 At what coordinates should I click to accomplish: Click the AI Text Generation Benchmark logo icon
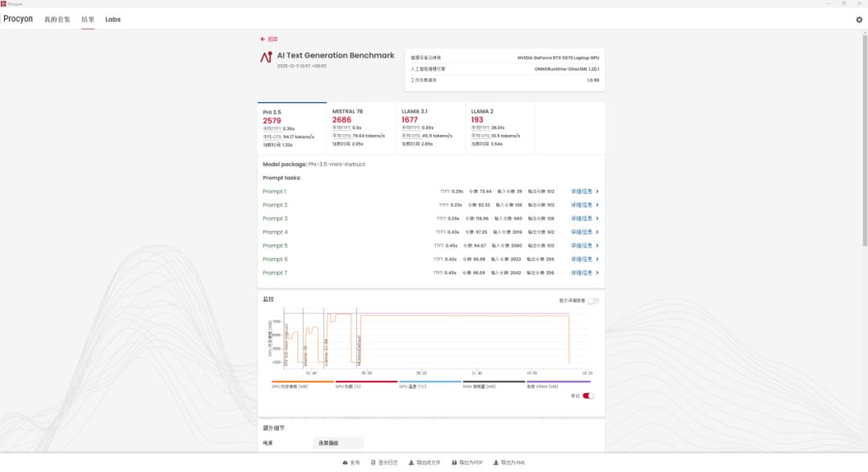[x=266, y=57]
